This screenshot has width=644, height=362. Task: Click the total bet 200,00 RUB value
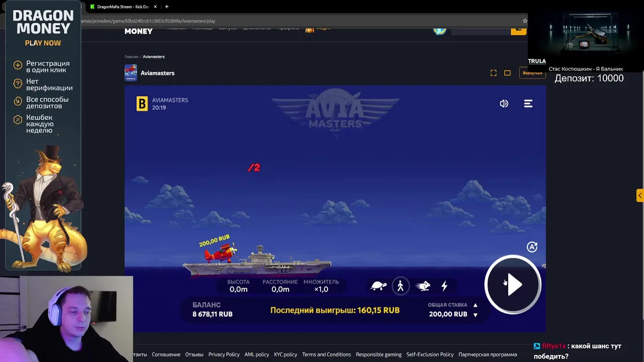(448, 314)
